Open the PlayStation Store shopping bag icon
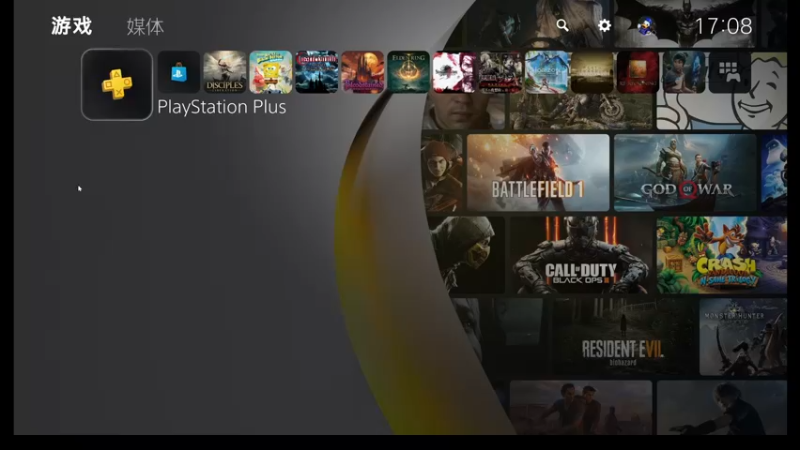Image resolution: width=800 pixels, height=450 pixels. coord(179,72)
